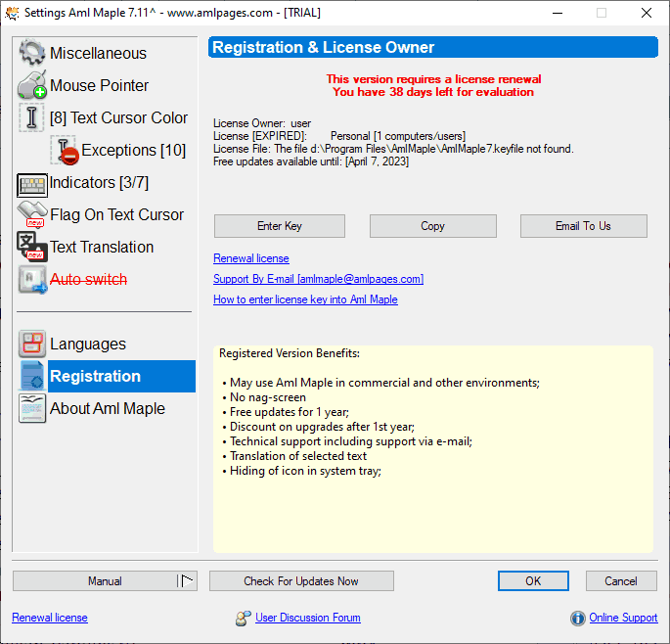The height and width of the screenshot is (644, 670).
Task: Open How to enter license key link
Action: pos(305,299)
